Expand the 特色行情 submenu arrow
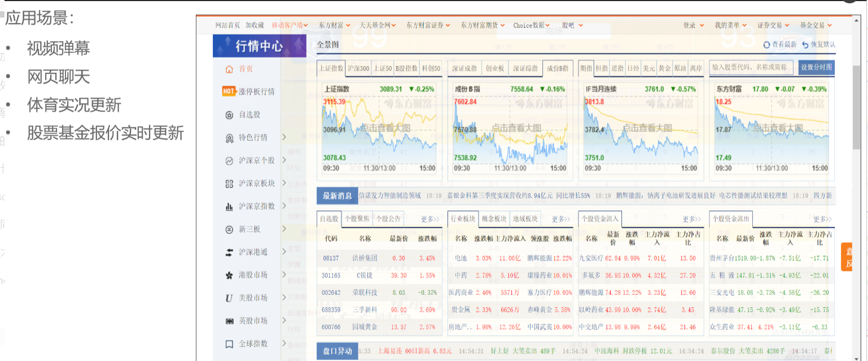 click(x=284, y=137)
